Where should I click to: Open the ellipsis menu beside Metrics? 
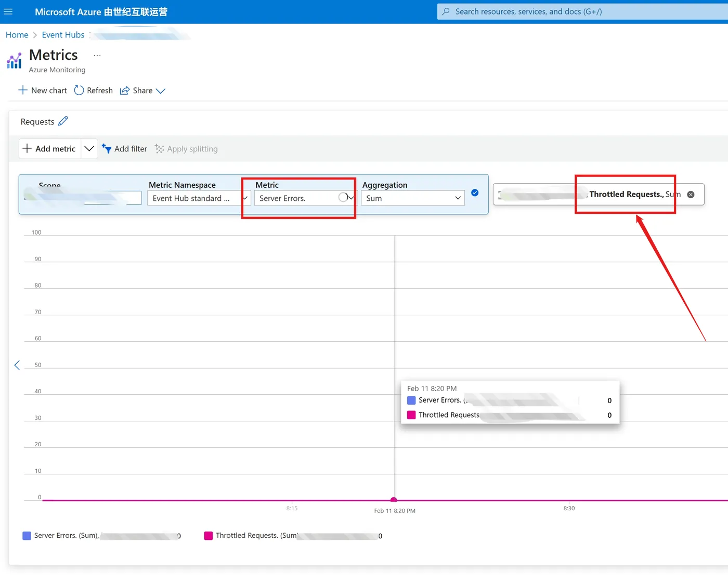click(97, 55)
